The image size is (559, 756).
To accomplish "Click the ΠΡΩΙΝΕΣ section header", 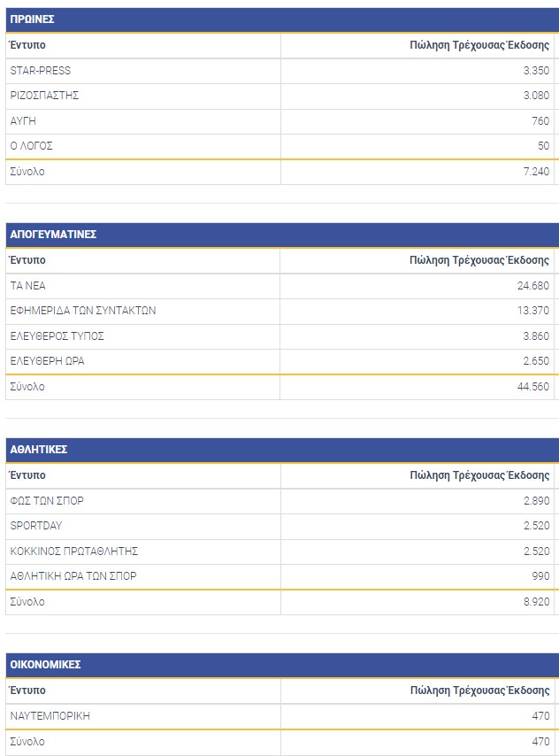I will 32,19.
